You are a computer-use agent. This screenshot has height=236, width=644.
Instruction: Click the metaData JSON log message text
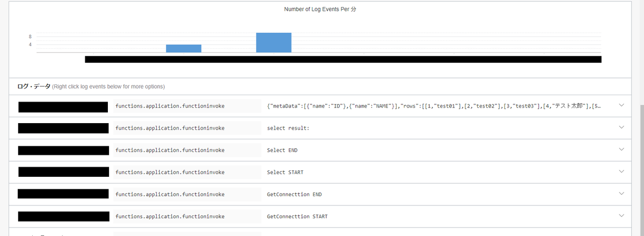coord(434,106)
